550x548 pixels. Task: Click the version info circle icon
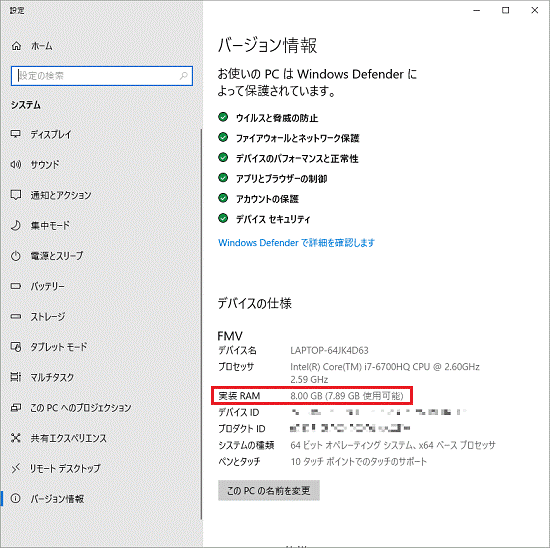pos(16,499)
